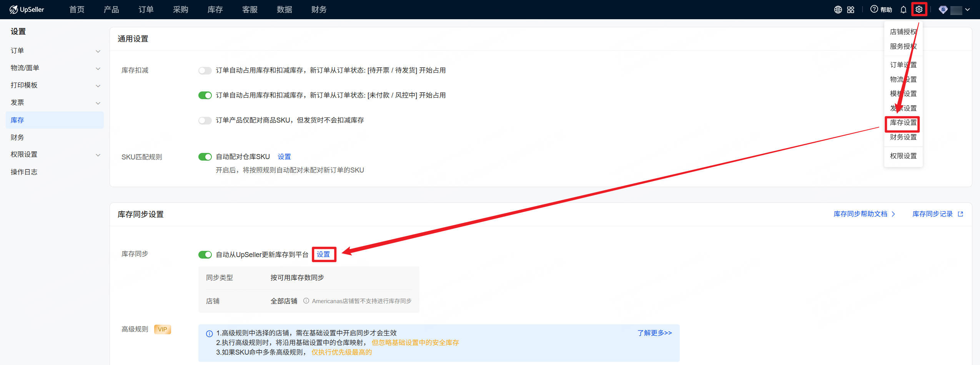The image size is (980, 365).
Task: Click 设置 link next to 库存同步 toggle
Action: 323,254
